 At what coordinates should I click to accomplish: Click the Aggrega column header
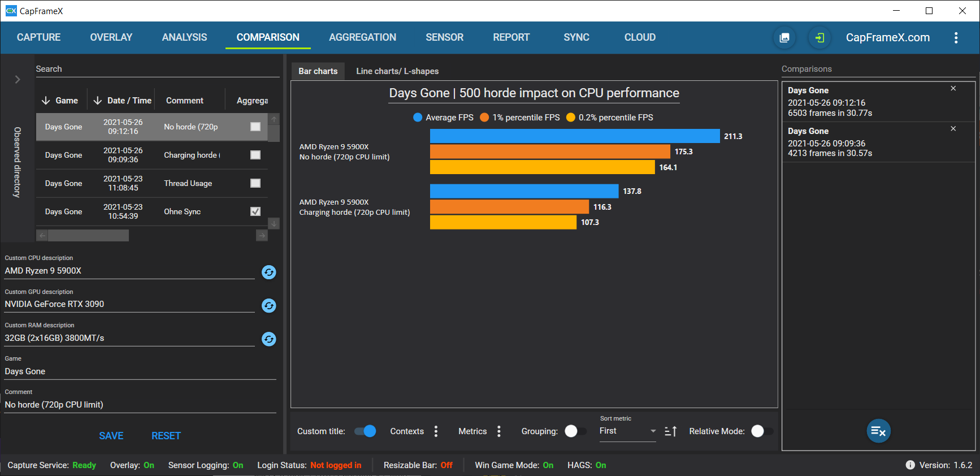coord(252,101)
